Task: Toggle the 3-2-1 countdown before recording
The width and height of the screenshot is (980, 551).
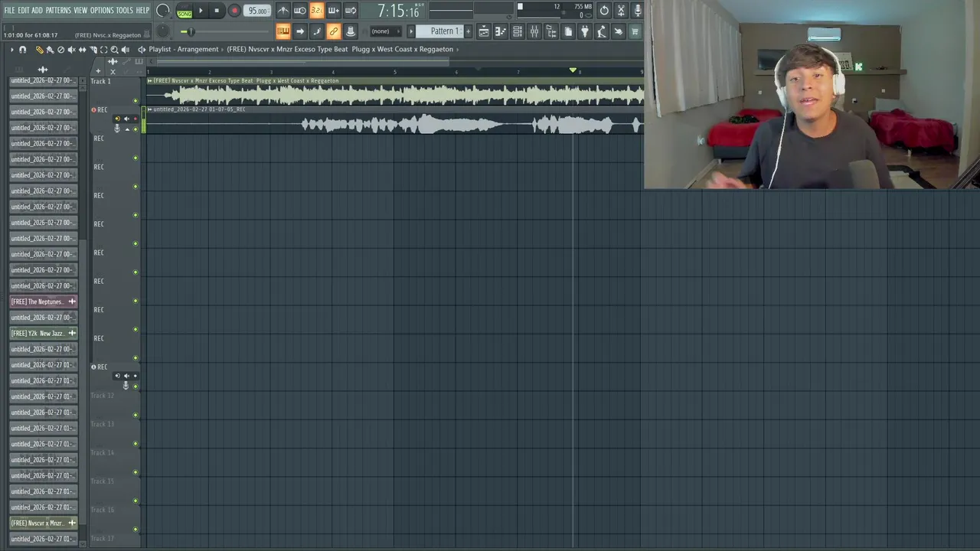Action: (316, 11)
